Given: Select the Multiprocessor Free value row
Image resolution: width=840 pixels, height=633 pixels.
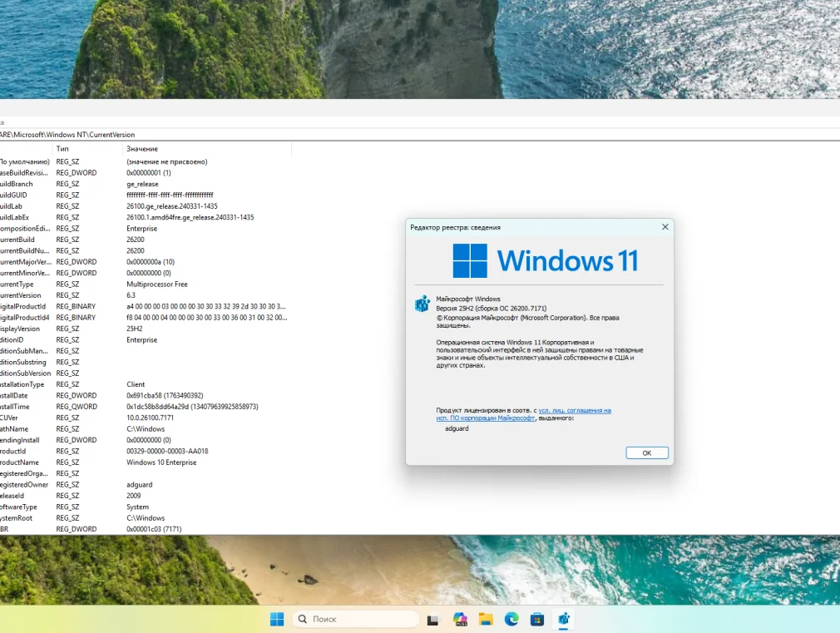Looking at the screenshot, I should (159, 284).
